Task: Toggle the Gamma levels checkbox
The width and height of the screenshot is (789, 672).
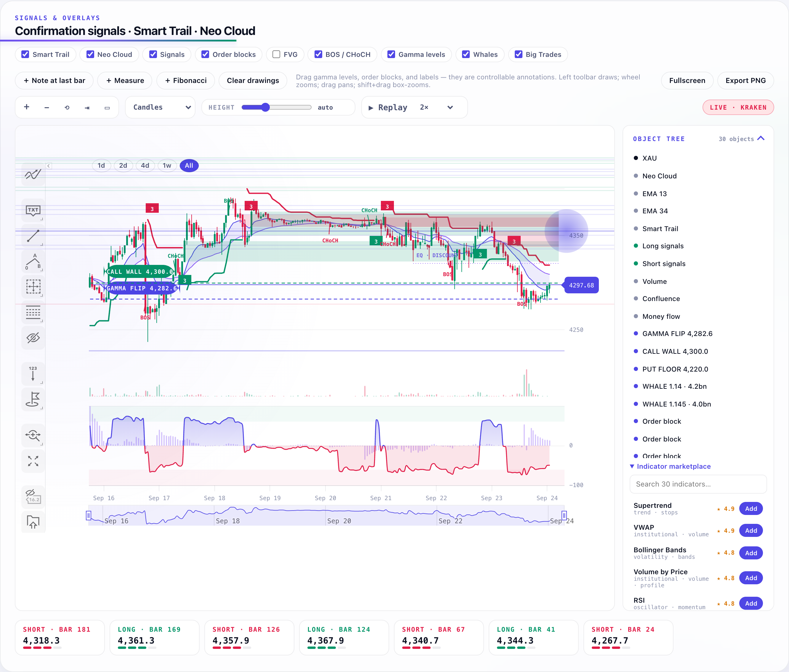Action: pyautogui.click(x=391, y=55)
